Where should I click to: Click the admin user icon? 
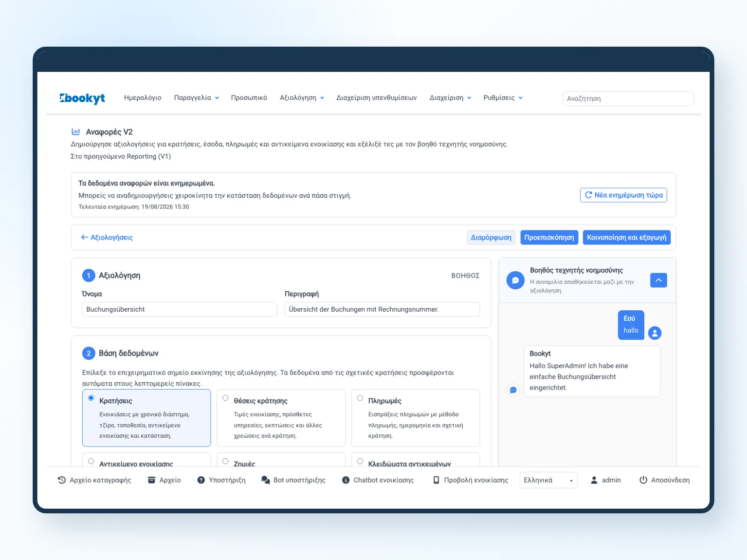[594, 480]
